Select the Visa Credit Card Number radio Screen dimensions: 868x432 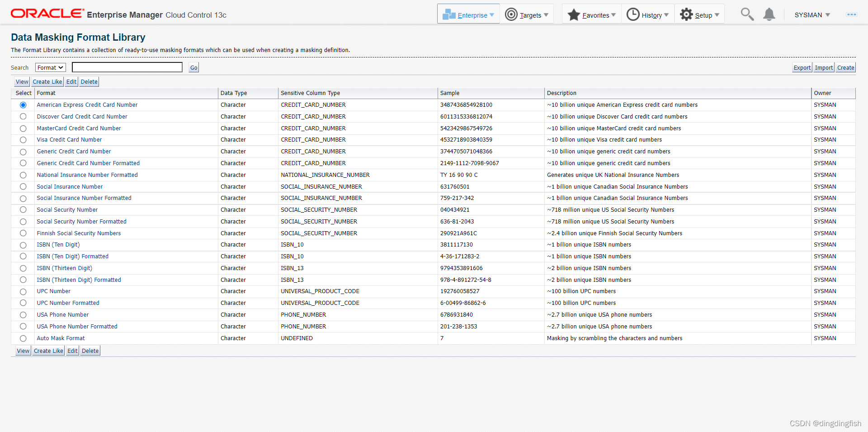point(23,140)
